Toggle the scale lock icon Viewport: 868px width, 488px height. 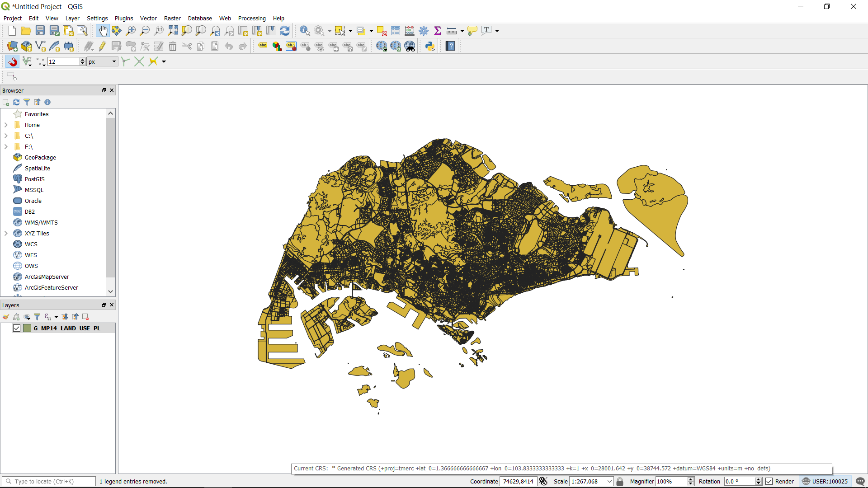click(620, 481)
